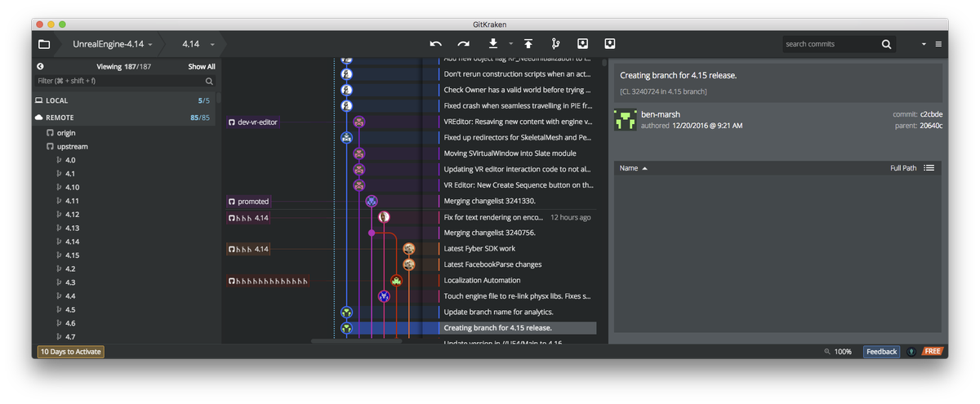Click the zoom magnifier icon in status bar

(x=827, y=352)
